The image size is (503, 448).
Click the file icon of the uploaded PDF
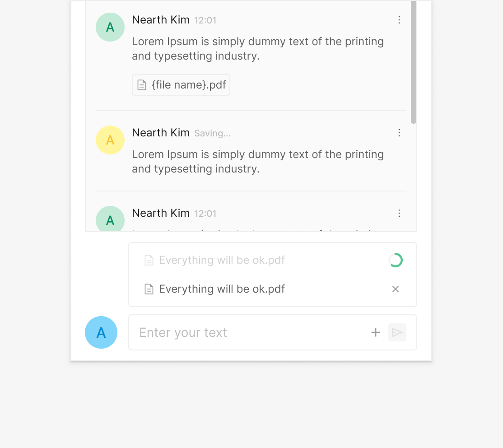tap(149, 289)
